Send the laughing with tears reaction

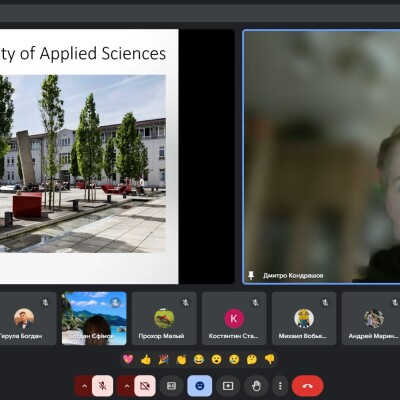tap(199, 359)
